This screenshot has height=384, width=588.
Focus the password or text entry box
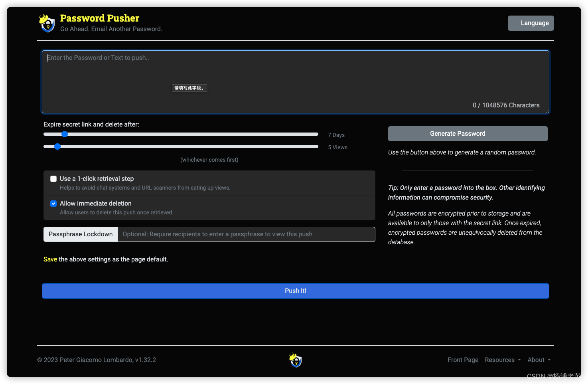296,82
